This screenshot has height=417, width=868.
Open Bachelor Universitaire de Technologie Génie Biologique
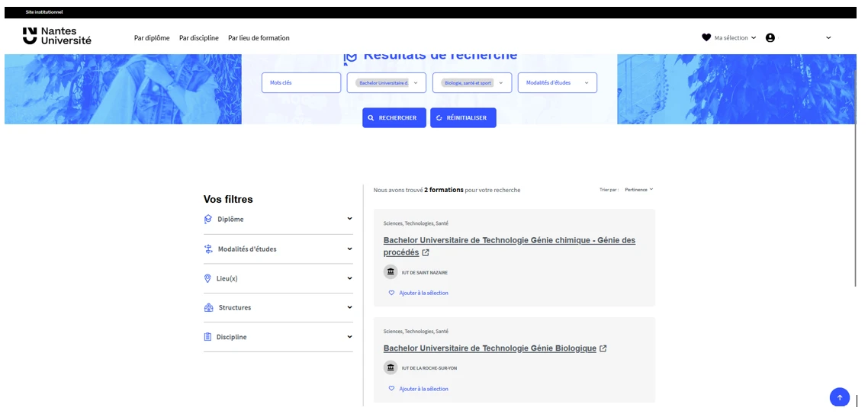point(490,348)
